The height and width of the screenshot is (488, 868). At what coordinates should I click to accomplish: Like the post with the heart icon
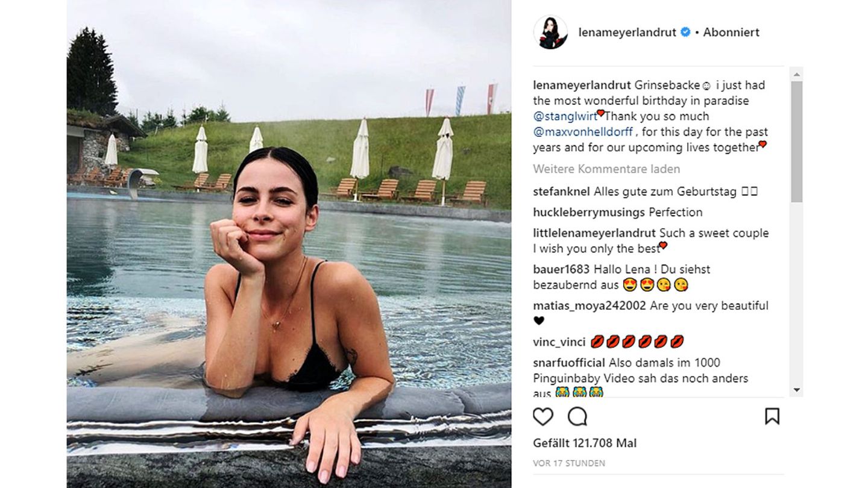(x=543, y=416)
